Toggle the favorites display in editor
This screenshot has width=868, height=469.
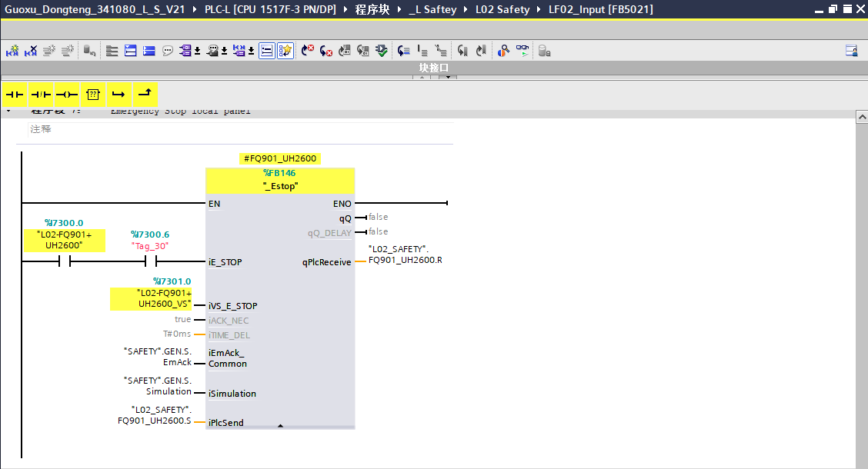[285, 51]
